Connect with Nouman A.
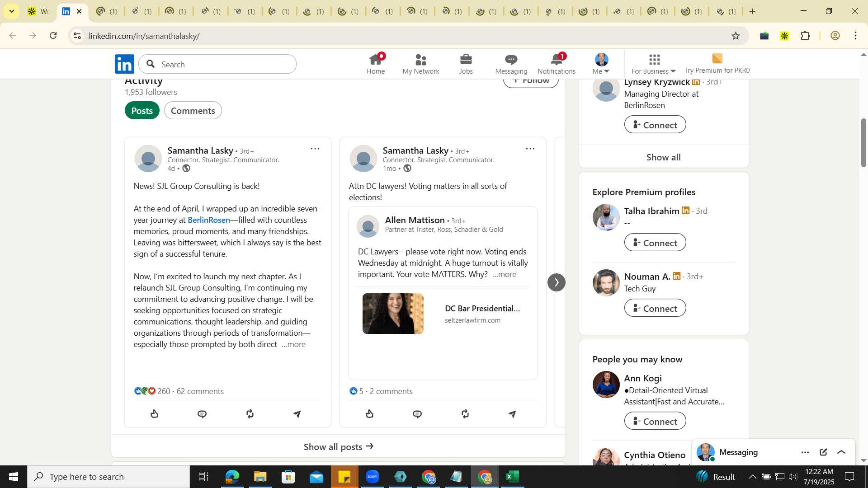868x488 pixels. coord(655,308)
